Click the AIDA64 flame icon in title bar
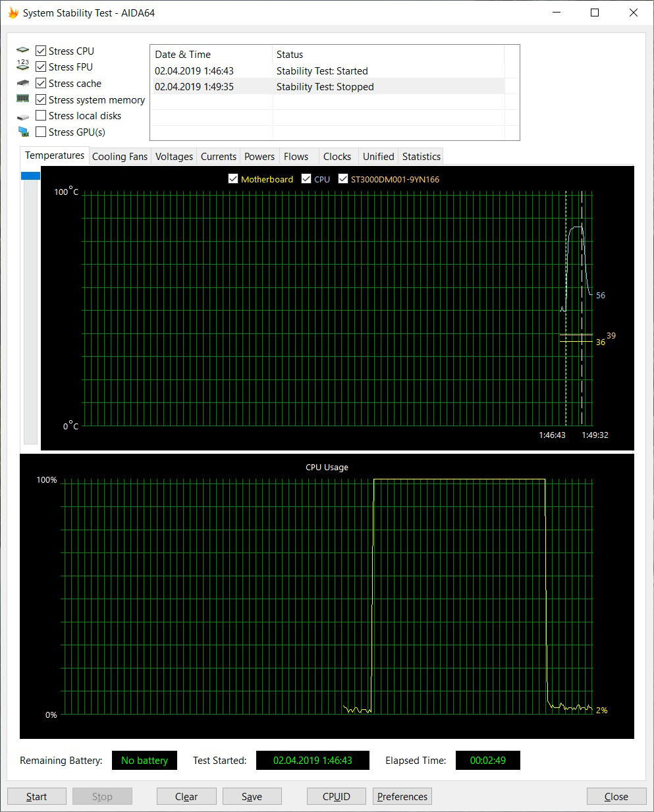This screenshot has width=654, height=812. click(13, 13)
